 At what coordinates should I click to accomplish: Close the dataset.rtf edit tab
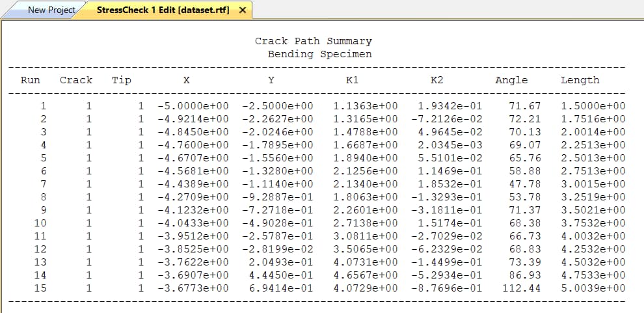(242, 10)
